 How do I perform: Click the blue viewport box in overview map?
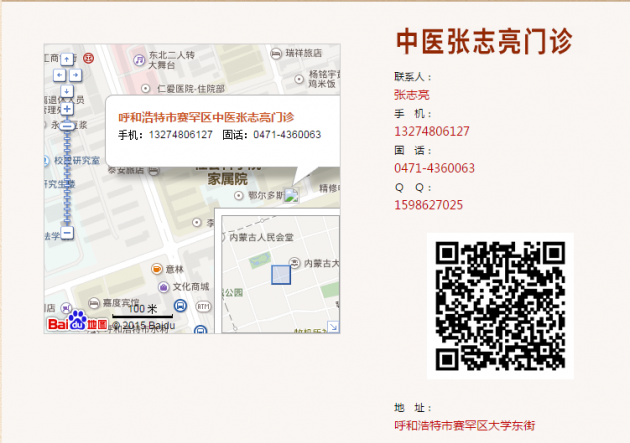[x=281, y=275]
